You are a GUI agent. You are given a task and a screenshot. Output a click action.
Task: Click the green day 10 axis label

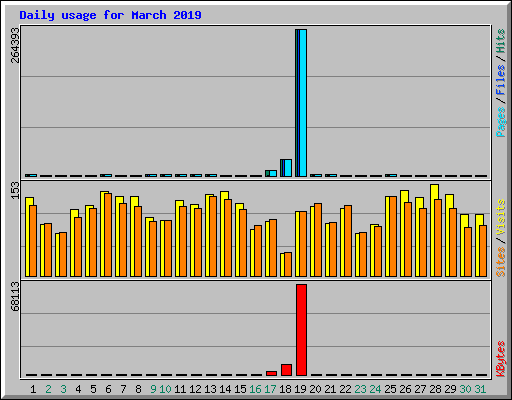click(x=165, y=389)
